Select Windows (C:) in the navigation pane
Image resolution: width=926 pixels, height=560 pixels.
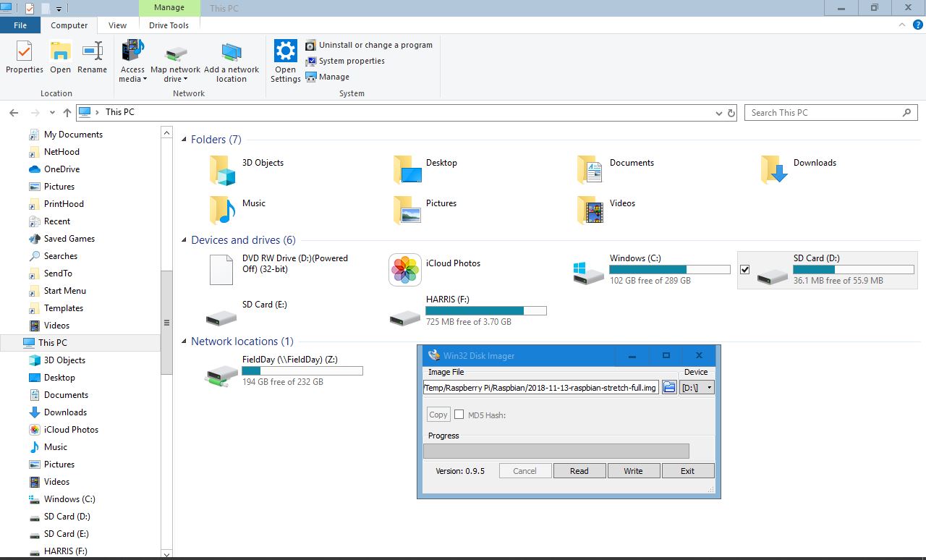(x=69, y=499)
